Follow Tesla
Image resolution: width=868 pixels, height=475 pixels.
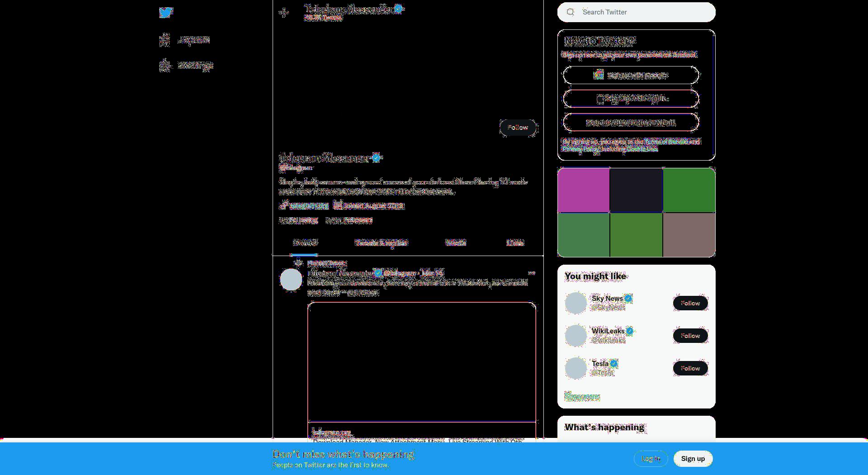(x=690, y=368)
